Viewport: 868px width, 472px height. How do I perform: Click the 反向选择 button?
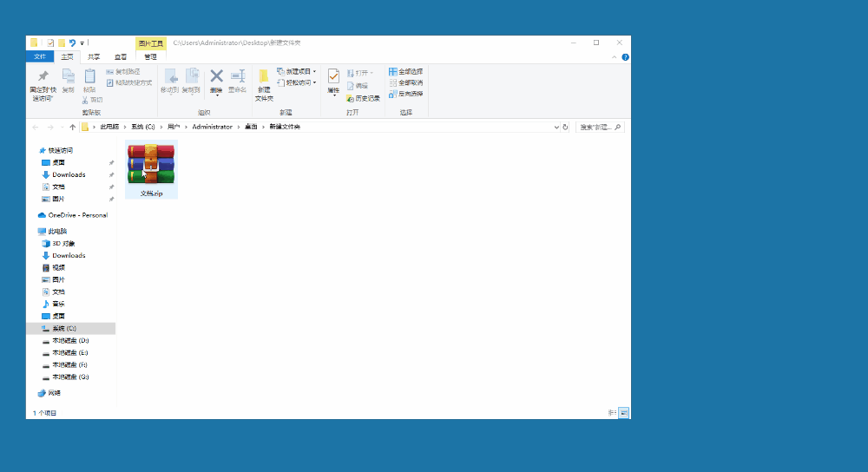(x=405, y=94)
